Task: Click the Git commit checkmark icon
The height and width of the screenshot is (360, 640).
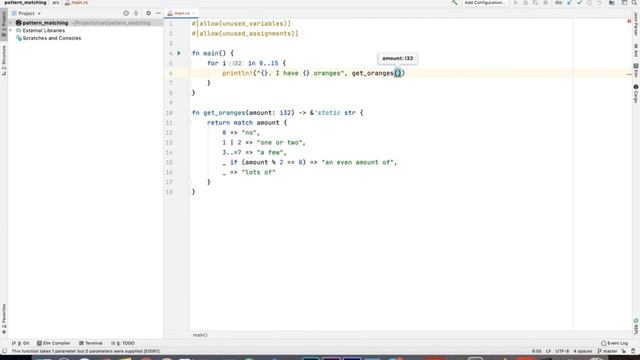Action: point(580,3)
